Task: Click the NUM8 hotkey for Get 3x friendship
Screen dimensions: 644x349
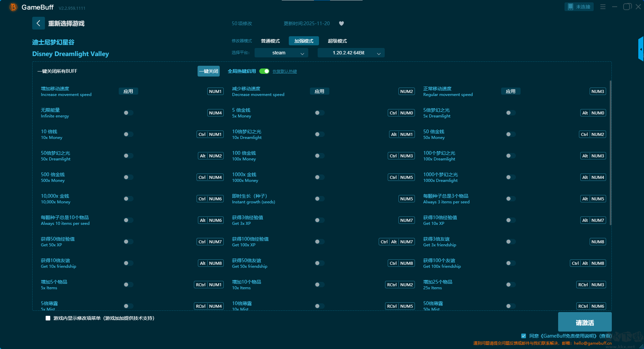Action: [x=598, y=242]
